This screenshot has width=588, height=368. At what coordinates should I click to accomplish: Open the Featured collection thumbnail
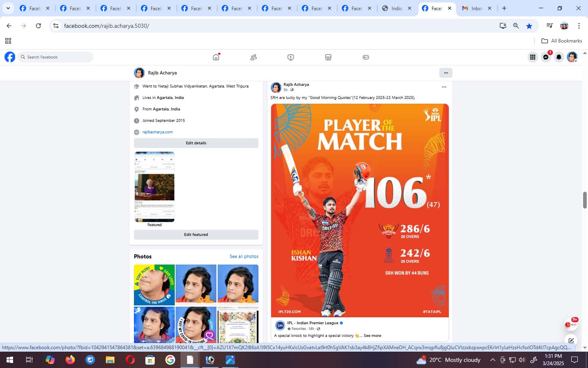[x=154, y=187]
